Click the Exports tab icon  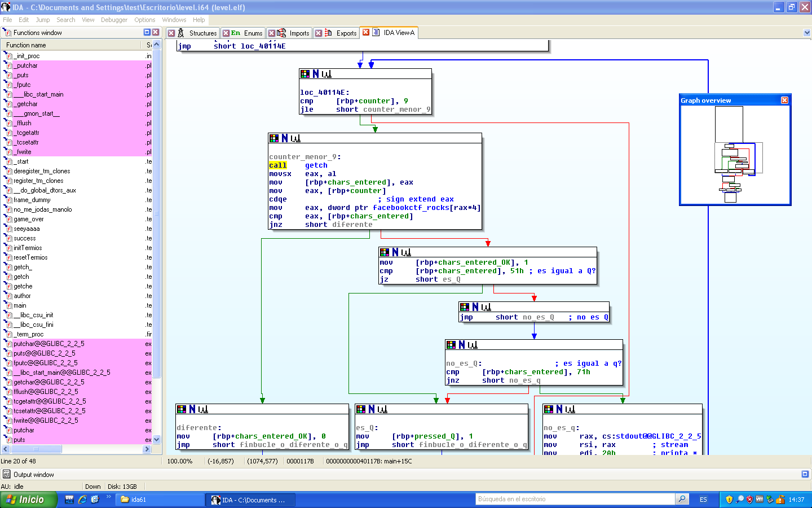click(x=328, y=33)
